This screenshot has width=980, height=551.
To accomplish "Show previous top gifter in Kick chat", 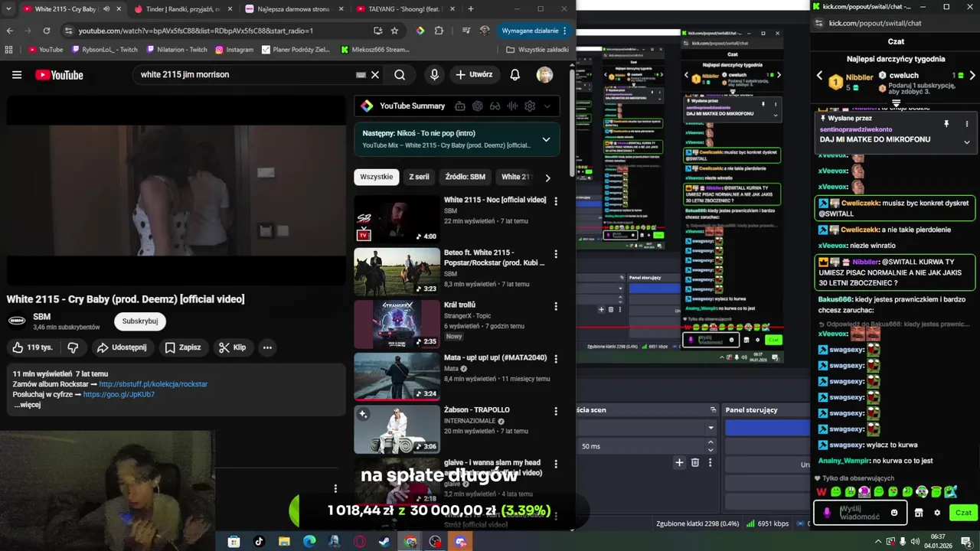I will click(x=819, y=76).
